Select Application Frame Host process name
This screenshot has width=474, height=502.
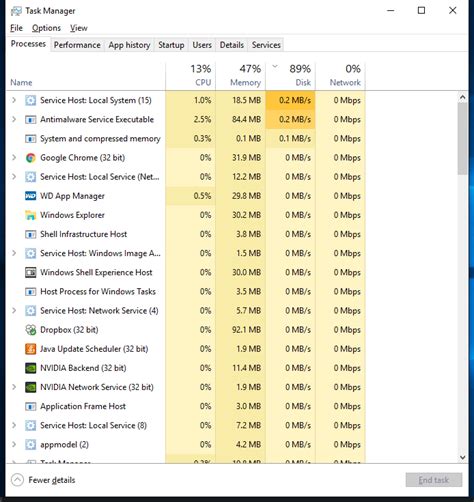[x=83, y=406]
